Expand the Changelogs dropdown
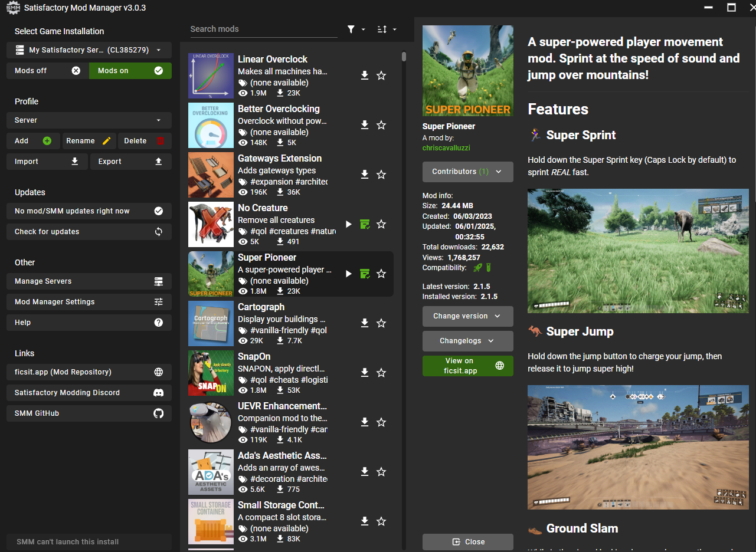The image size is (756, 552). [468, 341]
